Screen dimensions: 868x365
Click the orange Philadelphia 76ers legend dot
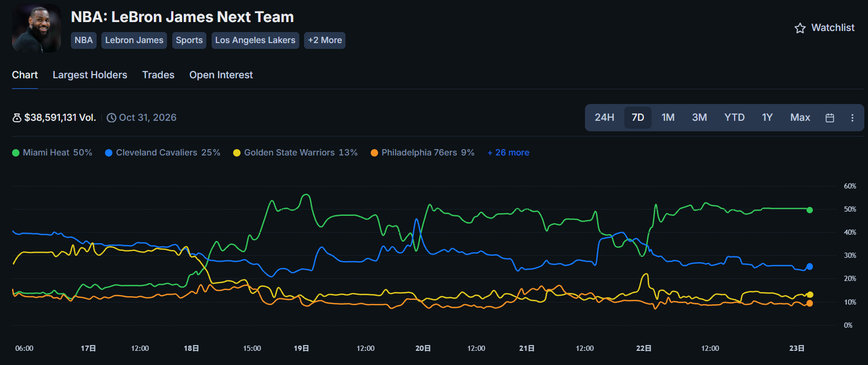click(x=374, y=153)
